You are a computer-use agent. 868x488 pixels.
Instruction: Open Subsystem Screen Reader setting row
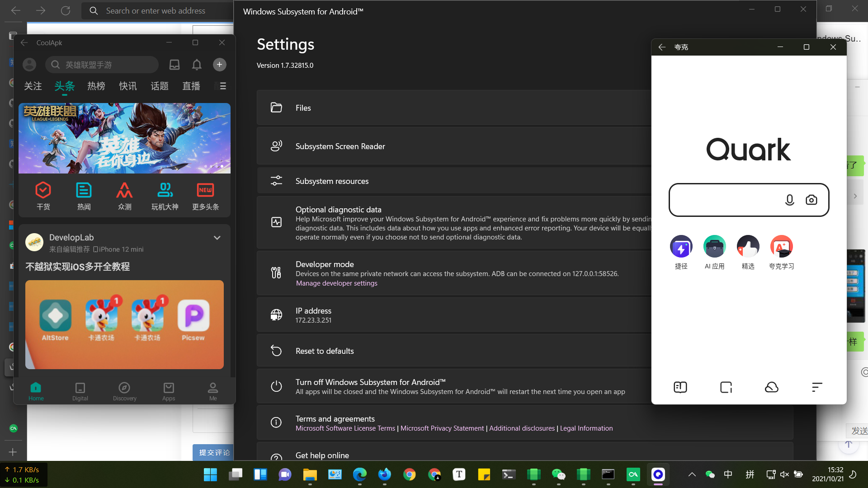click(x=454, y=146)
